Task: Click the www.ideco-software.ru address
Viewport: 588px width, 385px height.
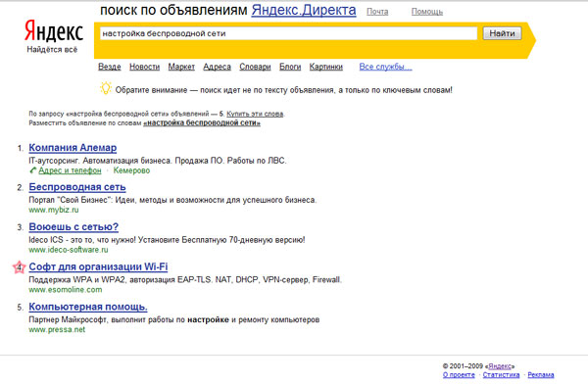Action: pyautogui.click(x=69, y=250)
